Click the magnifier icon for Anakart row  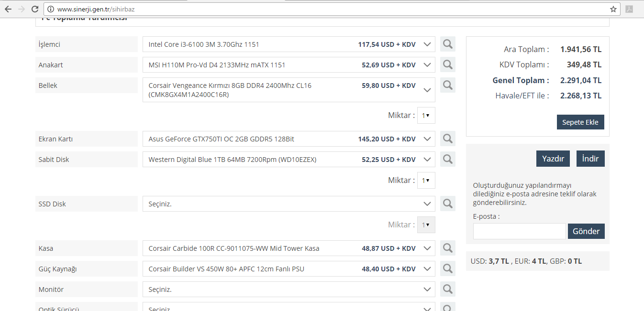coord(448,64)
